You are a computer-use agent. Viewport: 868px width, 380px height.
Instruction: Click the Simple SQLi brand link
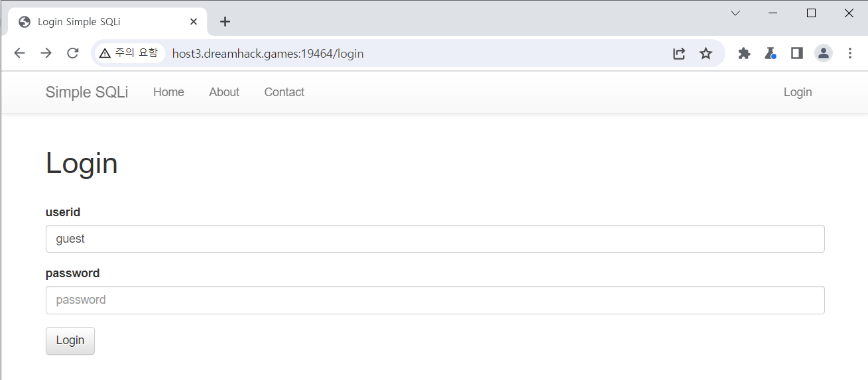click(x=87, y=92)
